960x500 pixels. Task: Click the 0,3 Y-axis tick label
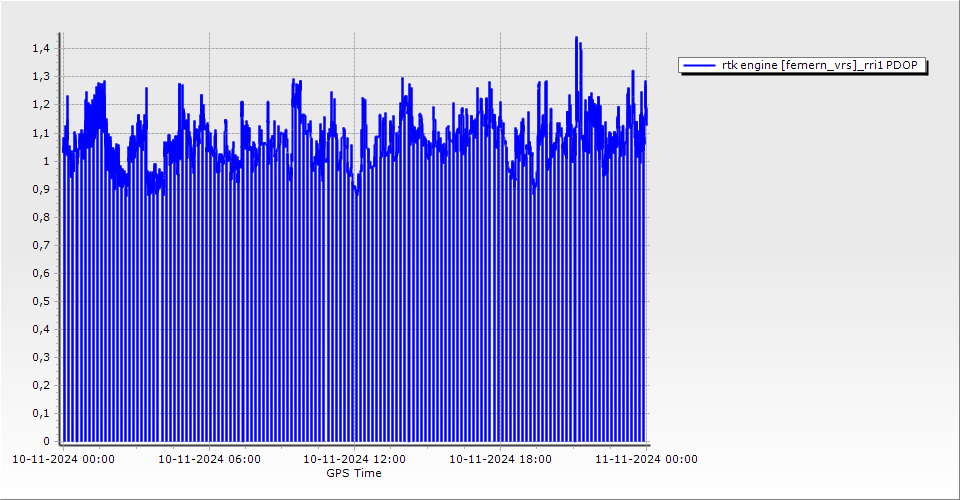(41, 357)
